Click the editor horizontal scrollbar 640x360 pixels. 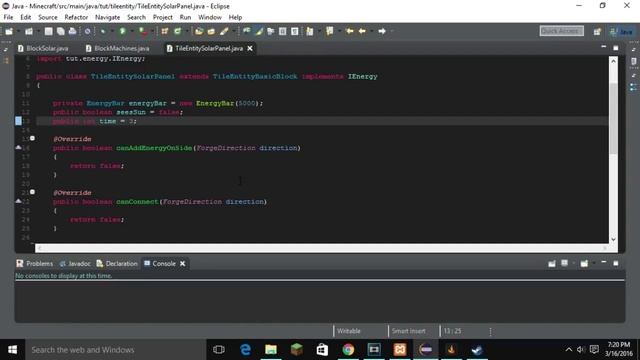tap(322, 248)
